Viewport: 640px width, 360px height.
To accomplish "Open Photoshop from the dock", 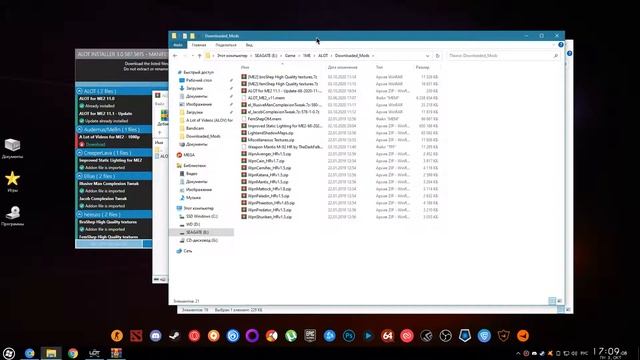I will click(x=349, y=336).
